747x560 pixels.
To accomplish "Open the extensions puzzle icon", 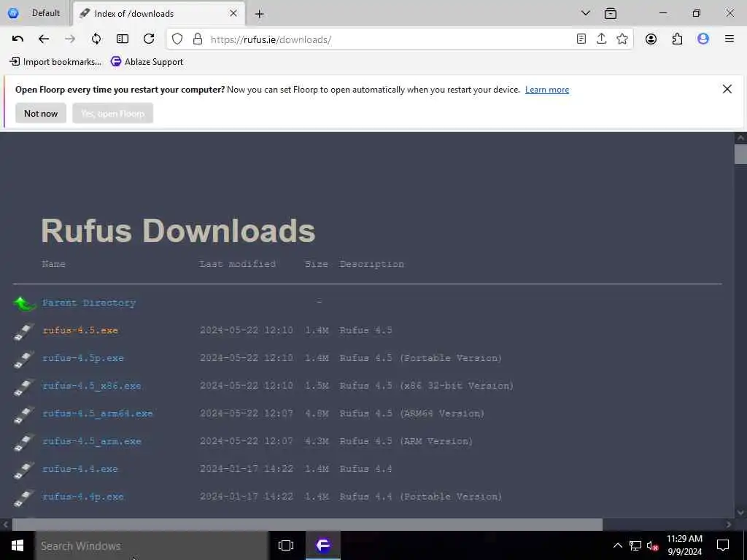I will (677, 39).
